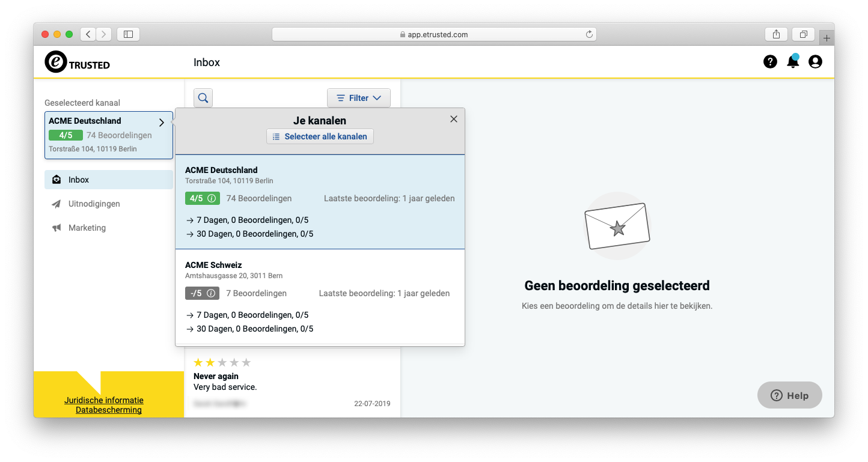Screen dimensions: 868x462
Task: Click the address bar app.etrusted.com
Action: 434,34
